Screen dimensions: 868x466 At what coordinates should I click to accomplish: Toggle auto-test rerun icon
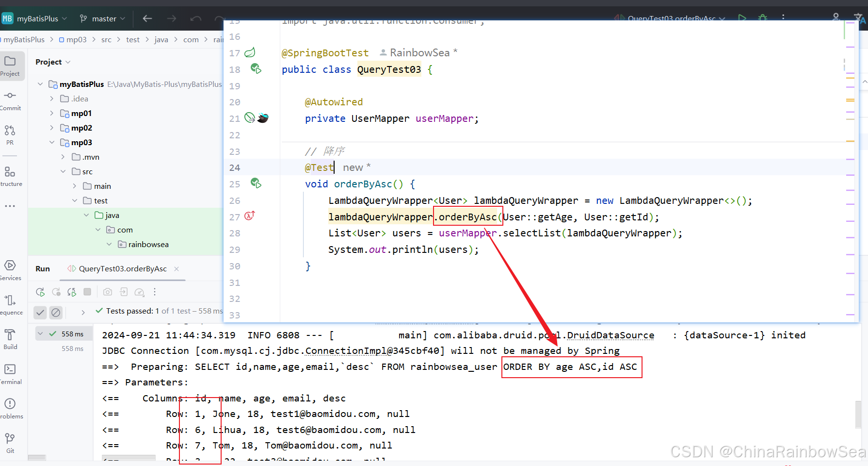point(72,292)
